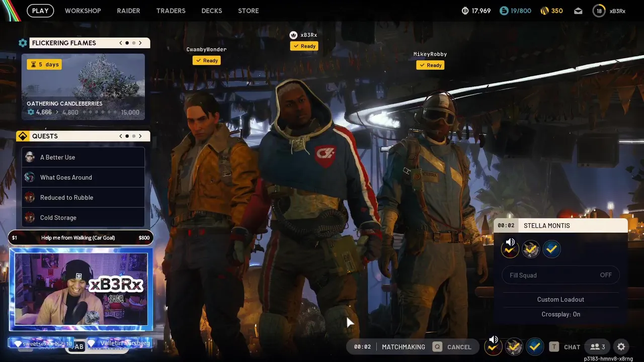Image resolution: width=644 pixels, height=362 pixels.
Task: Click the MATCHMAKING status label
Action: (x=404, y=347)
